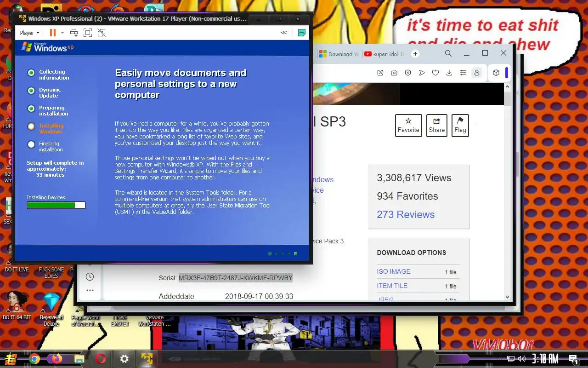Open the 273 Reviews link
Image resolution: width=588 pixels, height=368 pixels.
406,214
